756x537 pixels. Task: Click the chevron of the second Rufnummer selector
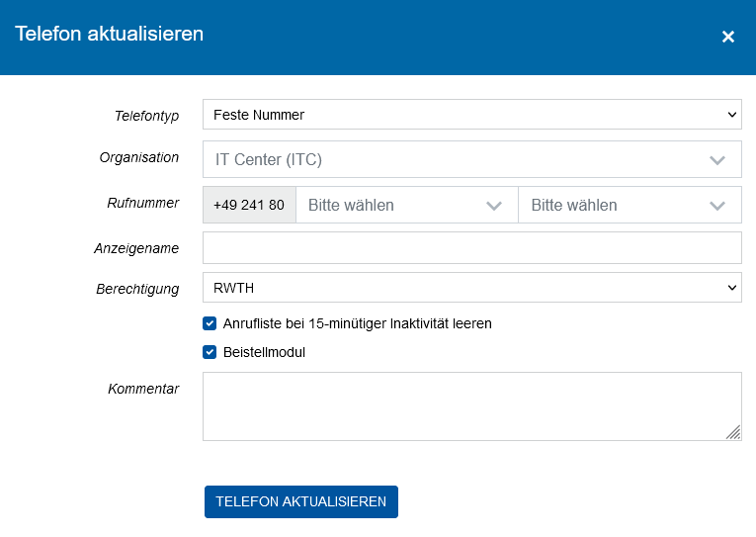pos(717,206)
